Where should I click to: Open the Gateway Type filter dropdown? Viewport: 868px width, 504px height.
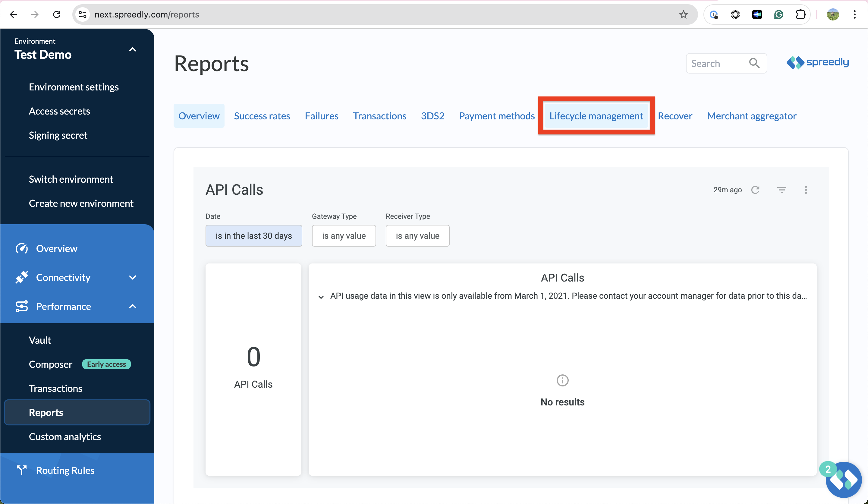(344, 236)
